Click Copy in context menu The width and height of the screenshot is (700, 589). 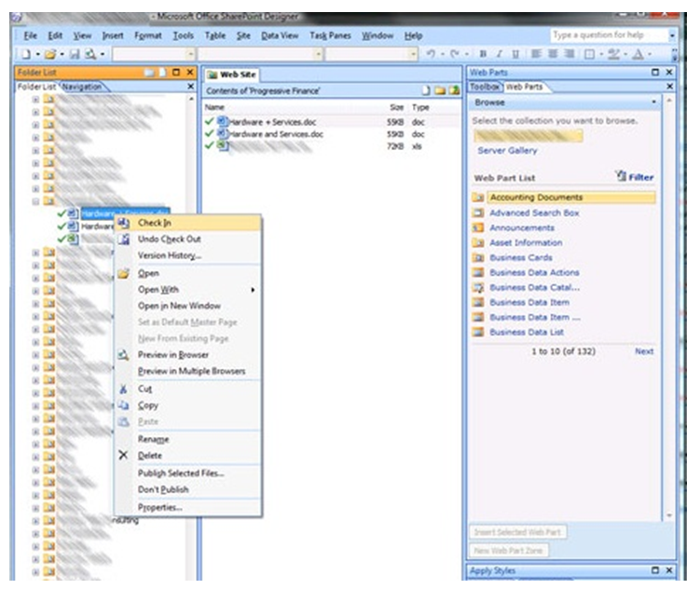point(188,405)
